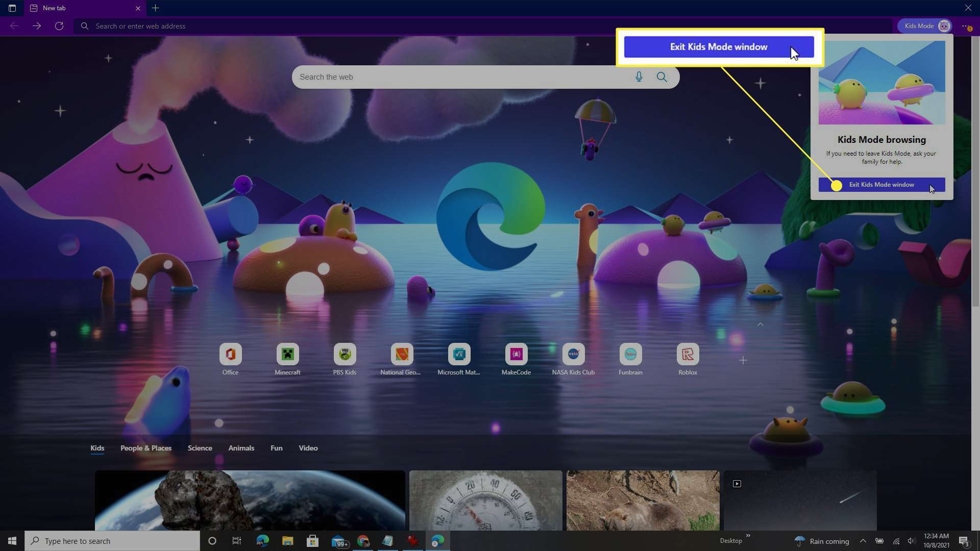Viewport: 980px width, 551px height.
Task: Click the web search magnifier icon
Action: 662,77
